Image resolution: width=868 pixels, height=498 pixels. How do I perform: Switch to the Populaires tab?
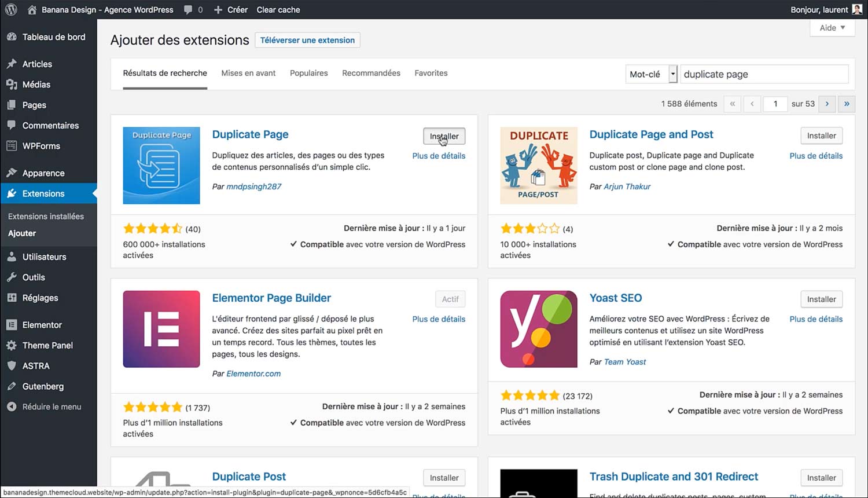pos(309,73)
